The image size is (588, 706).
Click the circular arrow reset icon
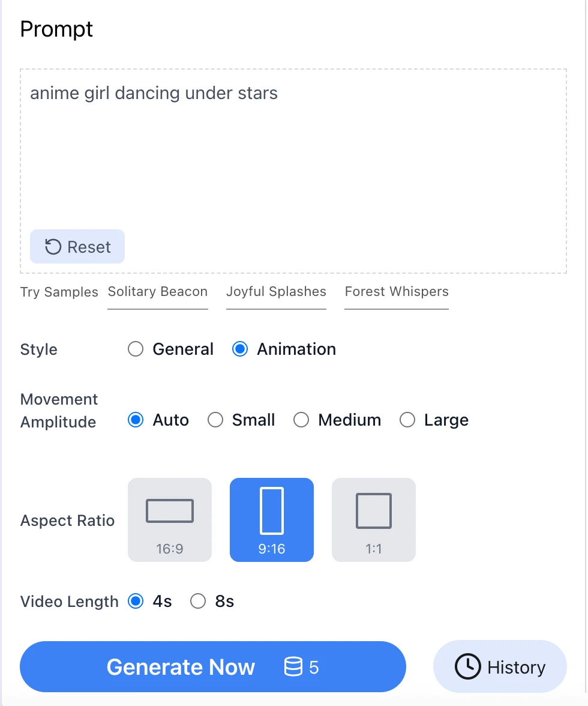coord(53,247)
